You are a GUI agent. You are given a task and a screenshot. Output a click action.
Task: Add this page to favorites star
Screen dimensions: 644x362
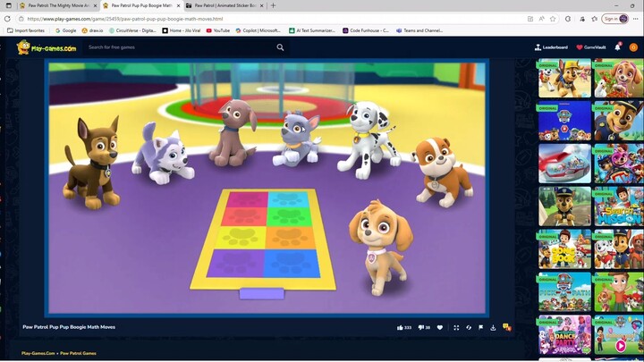coord(553,19)
